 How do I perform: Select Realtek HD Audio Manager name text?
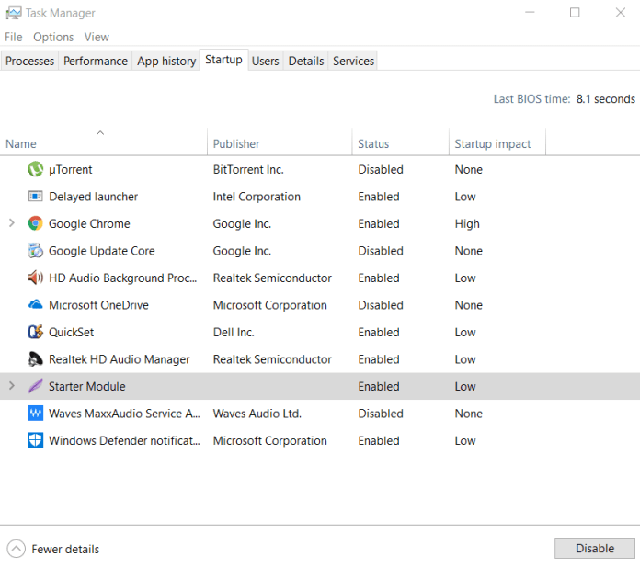pos(119,359)
